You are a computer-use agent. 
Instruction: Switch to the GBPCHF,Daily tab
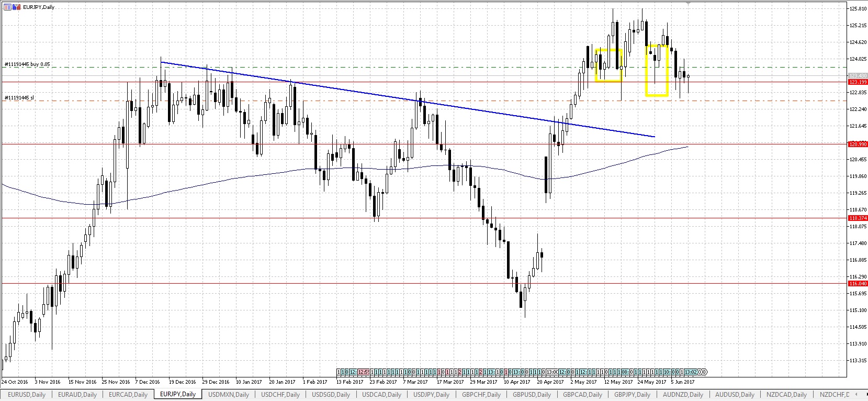click(481, 395)
